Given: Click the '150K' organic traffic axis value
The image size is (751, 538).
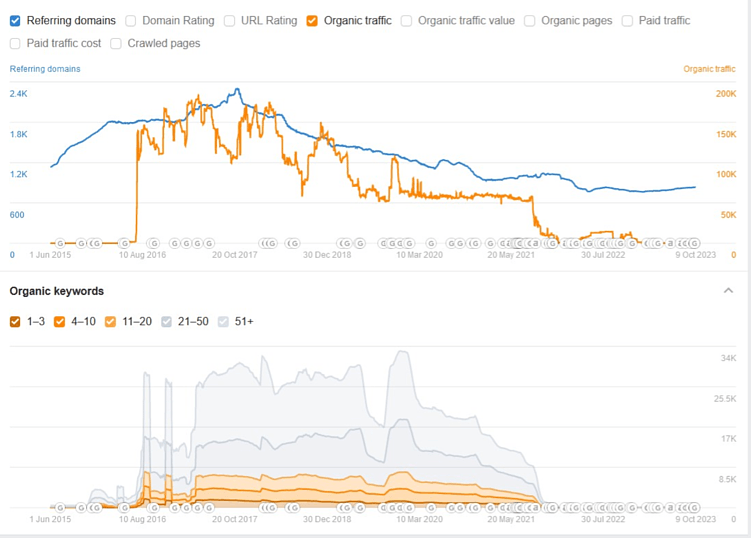Looking at the screenshot, I should pos(726,134).
